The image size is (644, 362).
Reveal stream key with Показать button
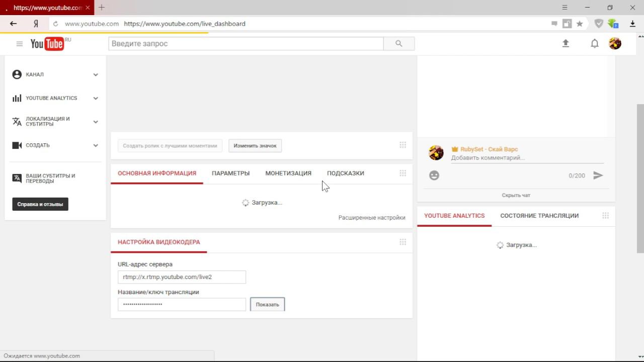267,304
